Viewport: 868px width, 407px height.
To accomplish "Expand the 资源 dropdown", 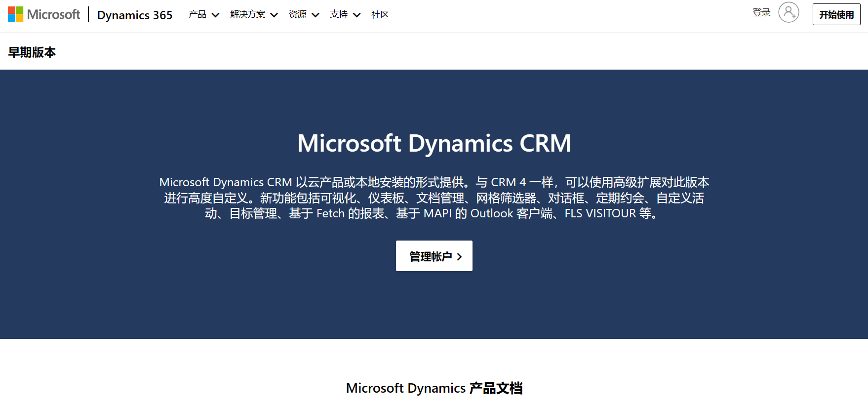I will (304, 15).
